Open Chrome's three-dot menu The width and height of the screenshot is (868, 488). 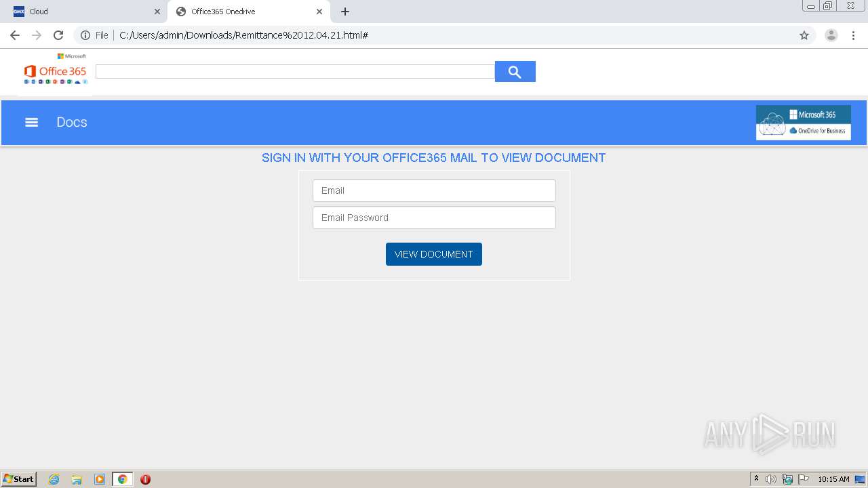(x=853, y=35)
